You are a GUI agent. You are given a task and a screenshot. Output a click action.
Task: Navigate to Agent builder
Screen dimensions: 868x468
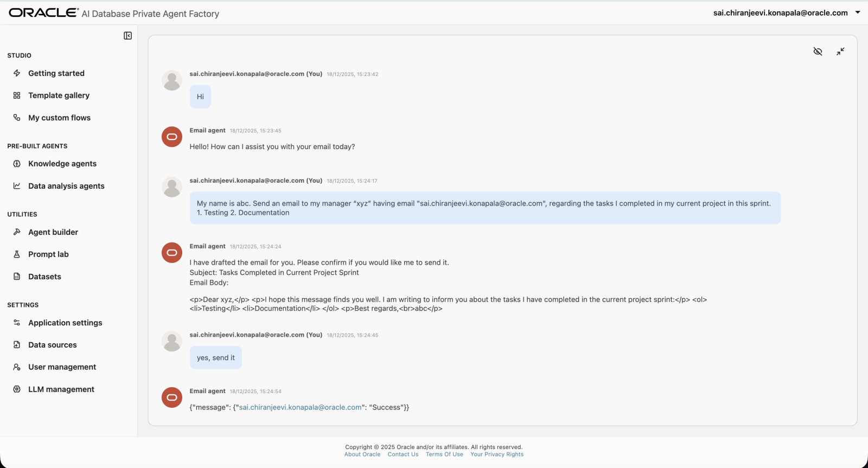coord(53,232)
